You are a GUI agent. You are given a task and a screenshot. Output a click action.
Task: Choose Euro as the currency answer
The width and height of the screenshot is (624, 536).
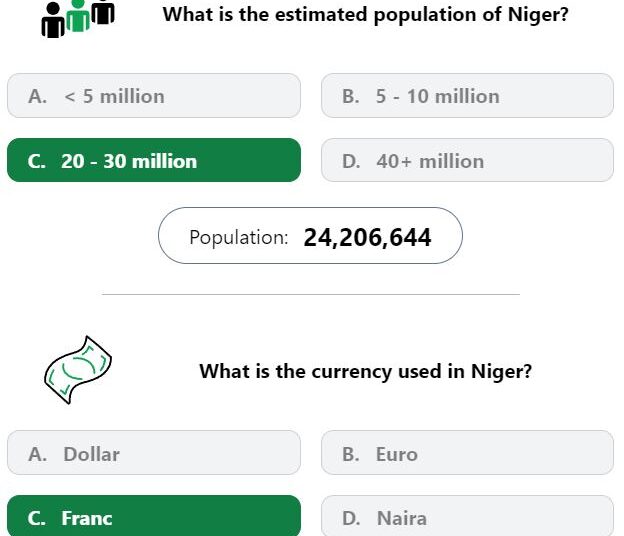click(468, 453)
